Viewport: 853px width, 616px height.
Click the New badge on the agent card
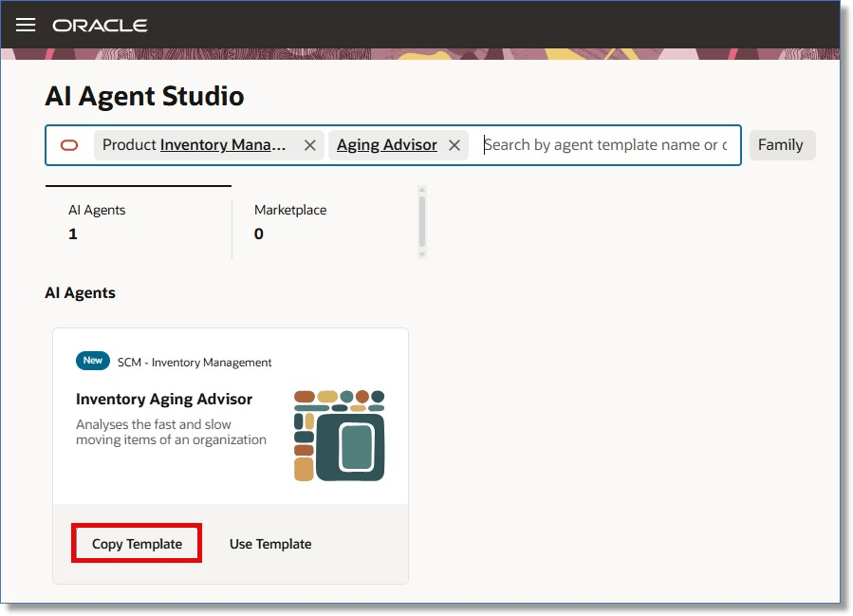92,361
